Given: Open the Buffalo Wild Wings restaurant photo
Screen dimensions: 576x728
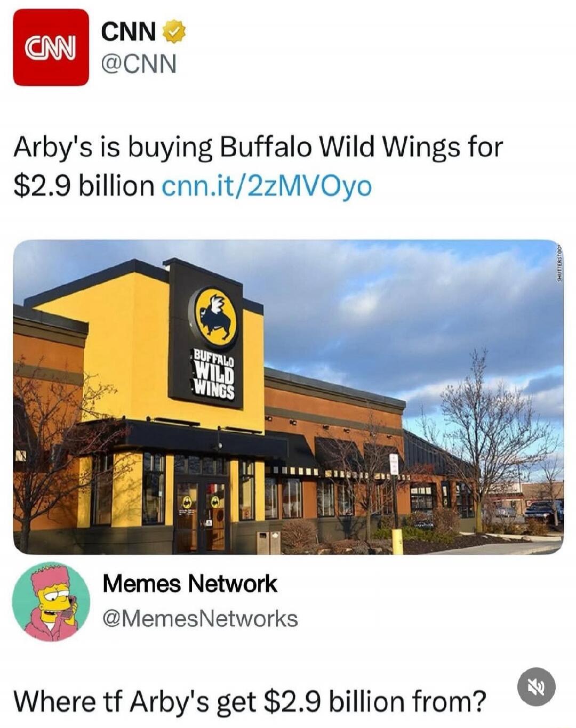Looking at the screenshot, I should 288,397.
